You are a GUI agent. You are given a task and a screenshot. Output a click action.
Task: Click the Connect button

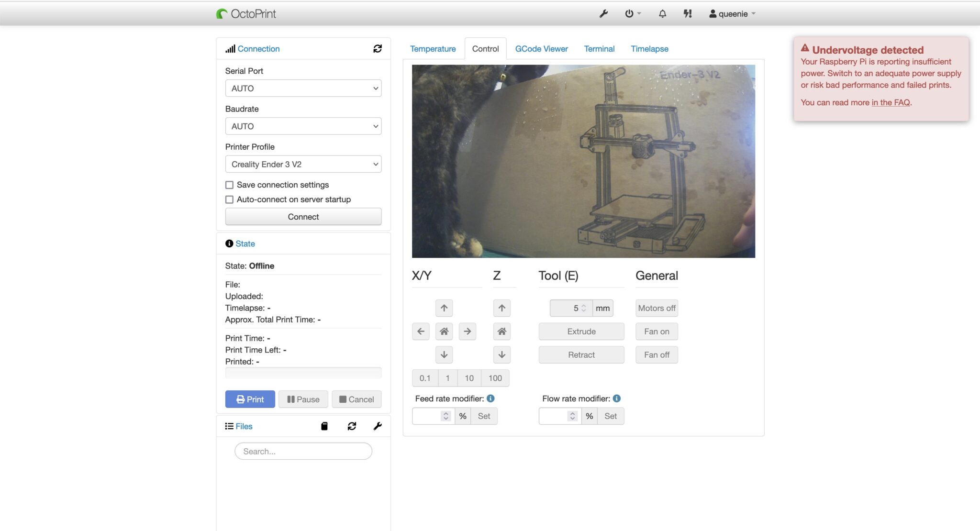(x=303, y=217)
